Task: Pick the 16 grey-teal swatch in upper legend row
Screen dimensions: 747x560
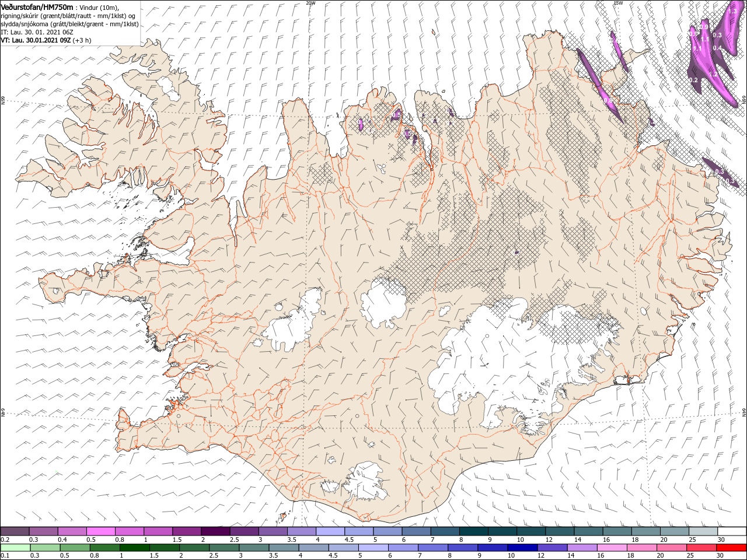Action: point(616,531)
